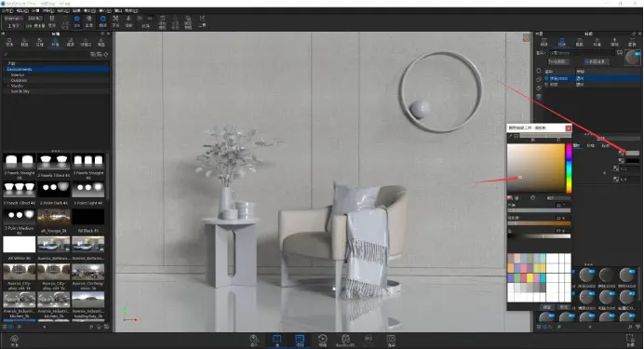
Task: Click the OK button in color picker
Action: [547, 307]
